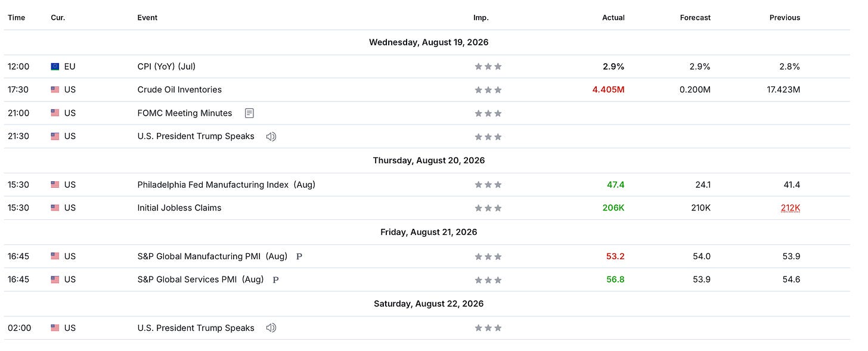
Task: Click the preliminary P icon for Manufacturing PMI
Action: pos(299,256)
